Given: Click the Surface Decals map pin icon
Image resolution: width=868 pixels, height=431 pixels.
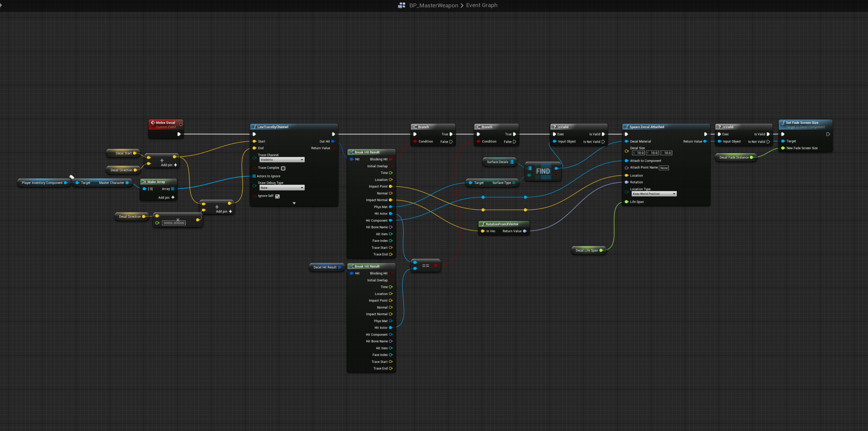Looking at the screenshot, I should [x=512, y=162].
